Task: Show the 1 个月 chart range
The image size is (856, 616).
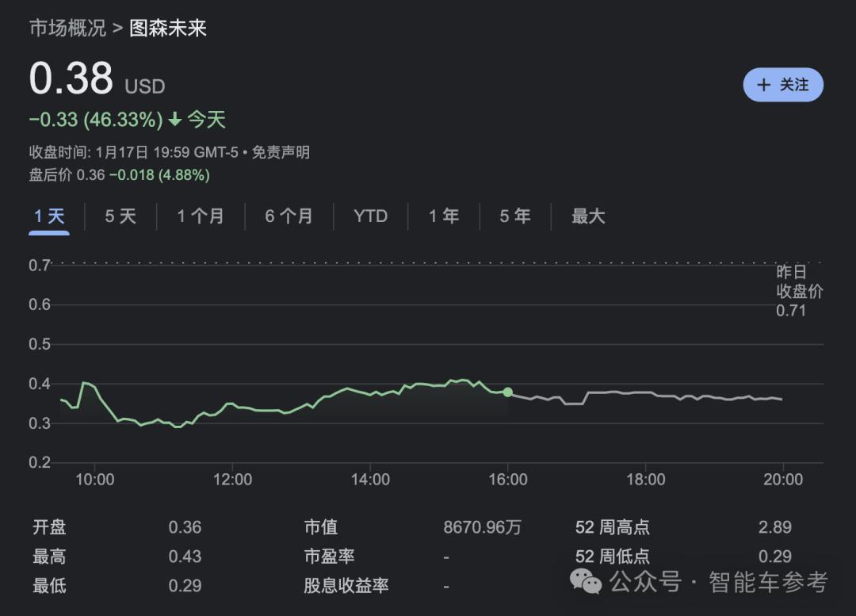Action: (x=200, y=216)
